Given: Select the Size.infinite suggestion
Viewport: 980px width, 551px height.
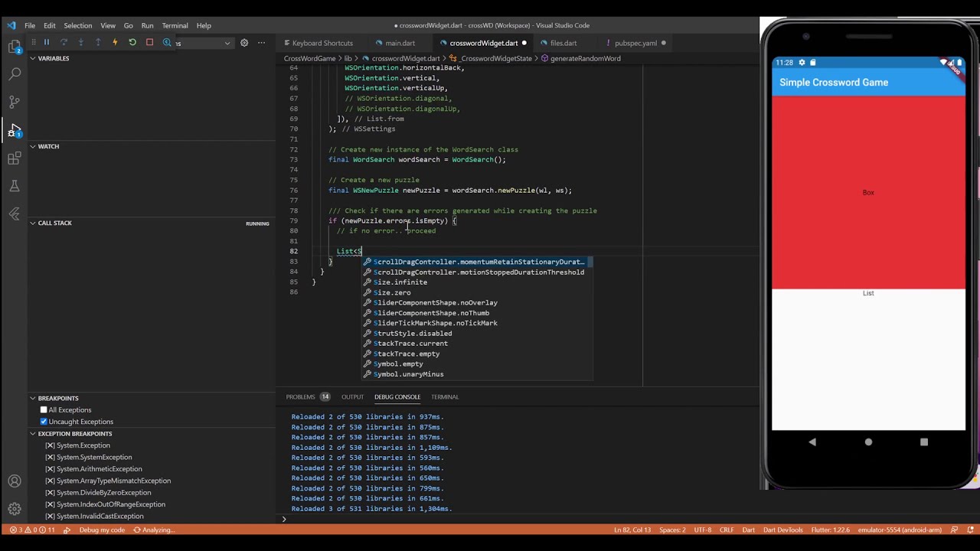Looking at the screenshot, I should [477, 282].
